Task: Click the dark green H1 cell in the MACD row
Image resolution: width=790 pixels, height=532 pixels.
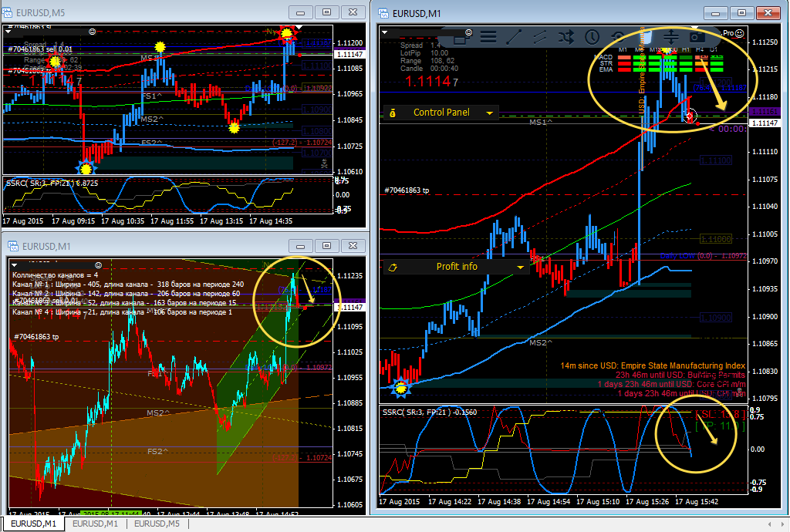Action: point(686,57)
